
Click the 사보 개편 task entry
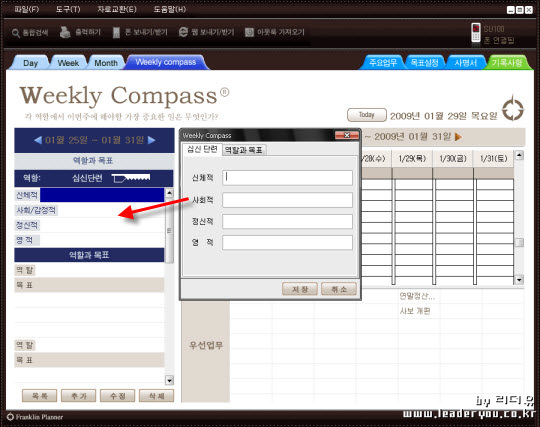(x=415, y=311)
